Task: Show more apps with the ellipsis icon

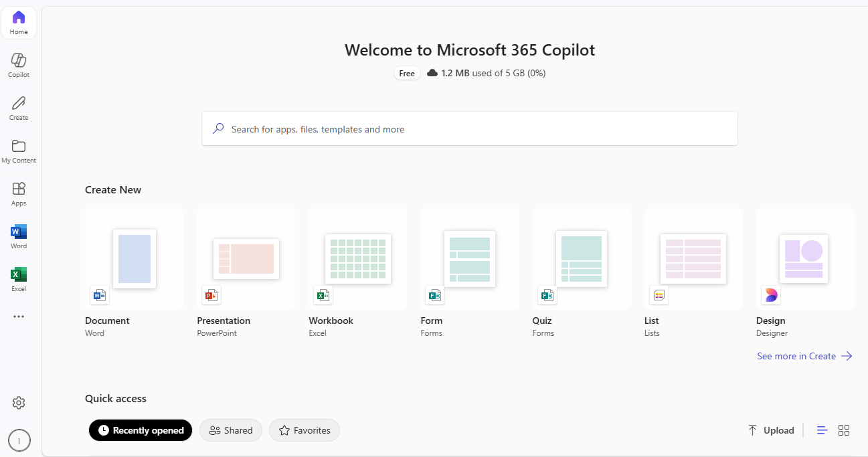Action: (18, 316)
